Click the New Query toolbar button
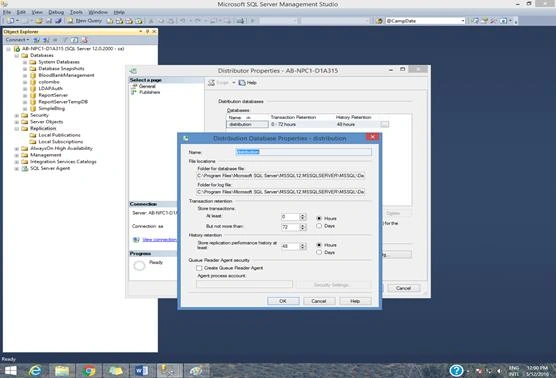 coord(85,21)
